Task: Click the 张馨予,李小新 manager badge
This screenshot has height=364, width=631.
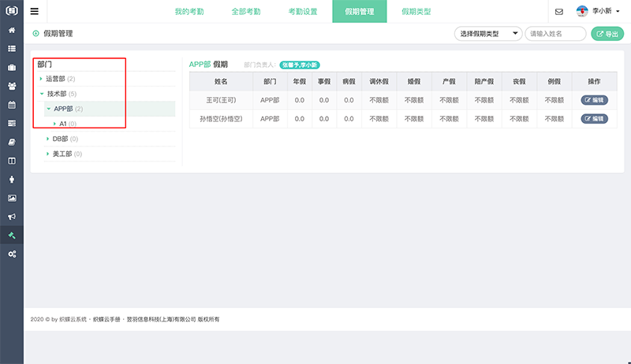Action: [300, 65]
